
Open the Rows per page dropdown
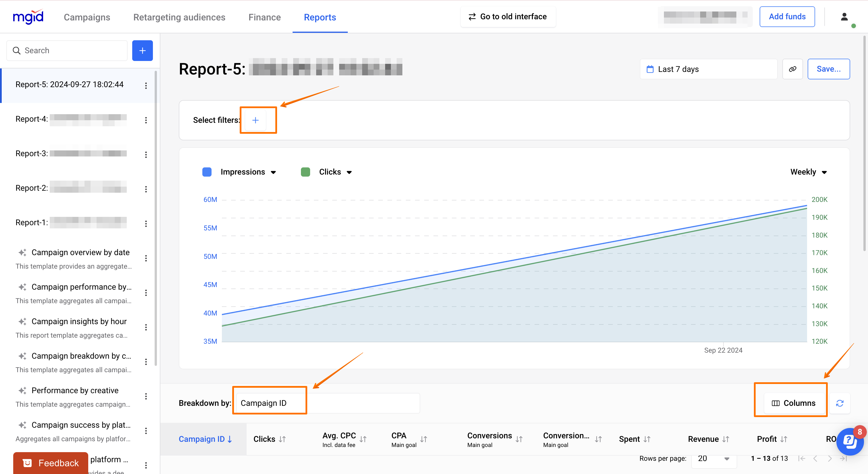click(714, 458)
